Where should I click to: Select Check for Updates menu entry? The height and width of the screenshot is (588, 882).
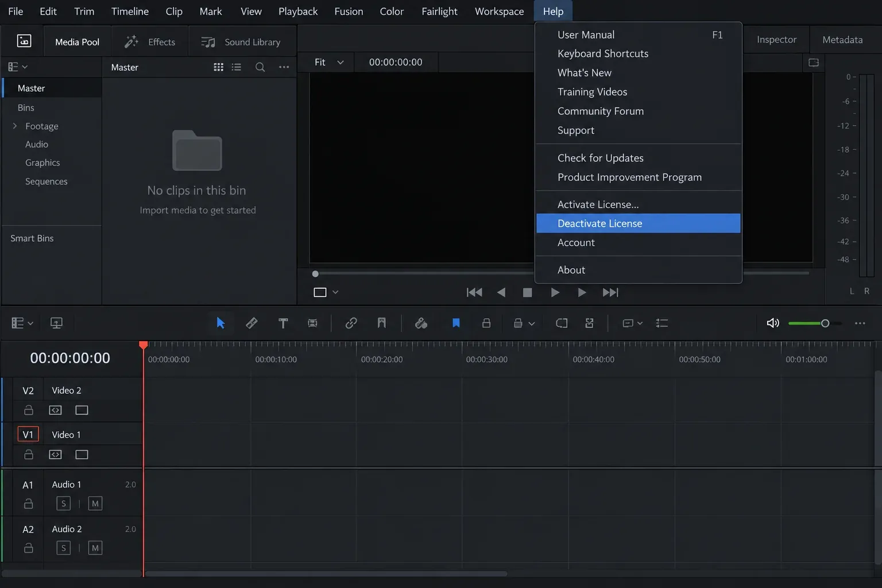pos(638,158)
